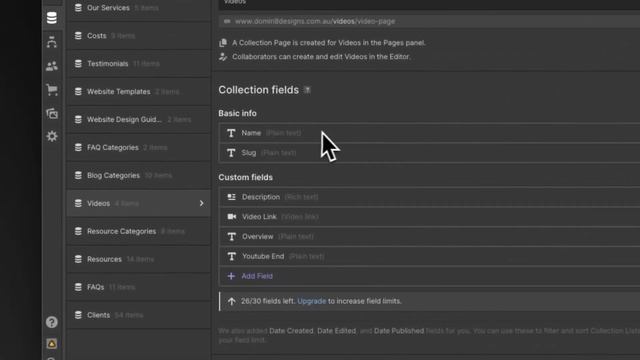The height and width of the screenshot is (360, 640).
Task: Click the Description rich text icon
Action: pos(231,197)
